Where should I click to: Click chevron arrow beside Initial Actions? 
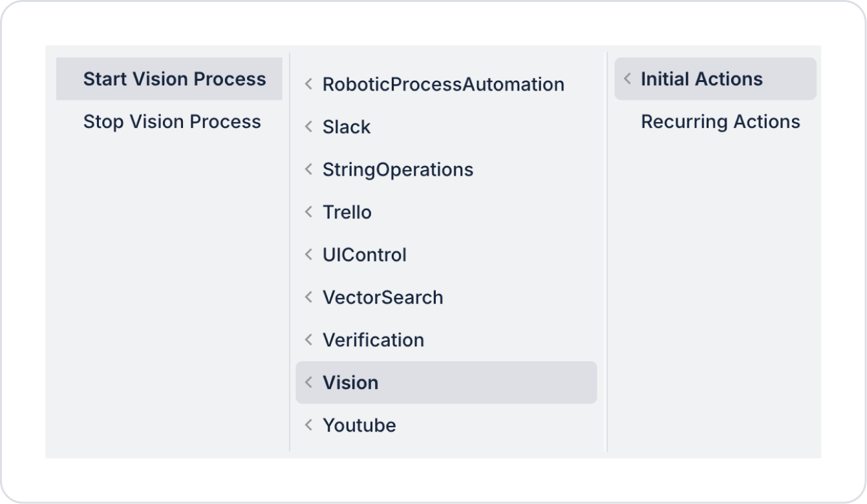[626, 79]
